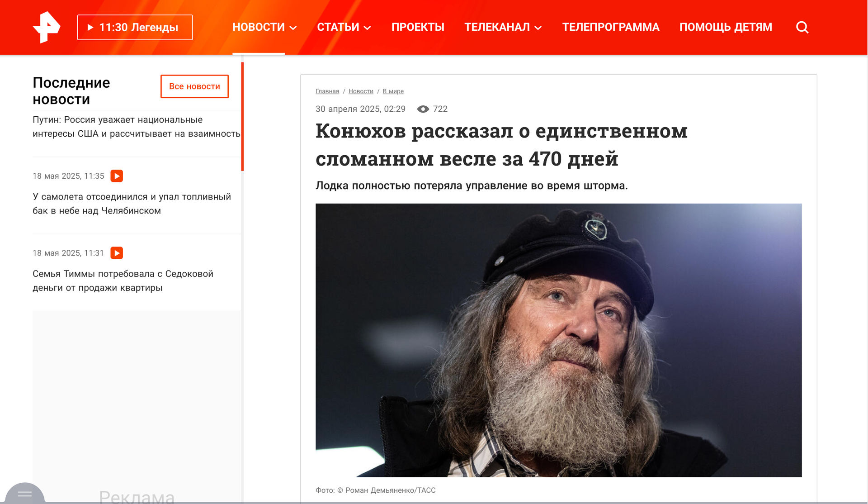Click video icon next to 11:35 news
868x504 pixels.
(x=117, y=176)
